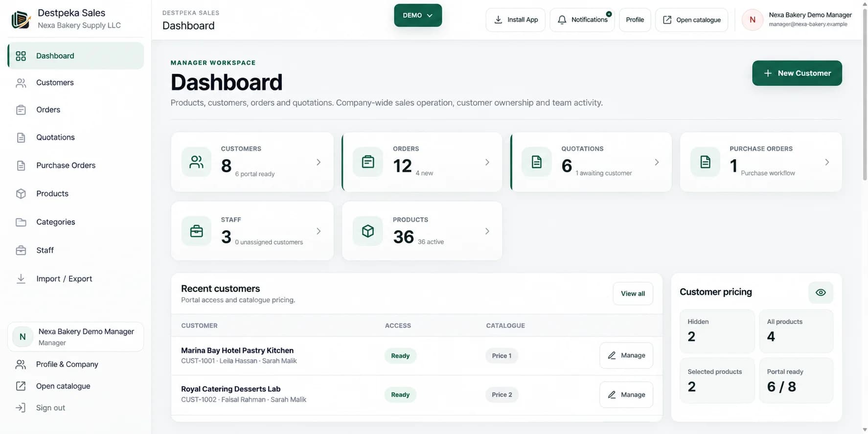Click the sidebar Profile & Company people icon
Image resolution: width=868 pixels, height=434 pixels.
pos(21,365)
